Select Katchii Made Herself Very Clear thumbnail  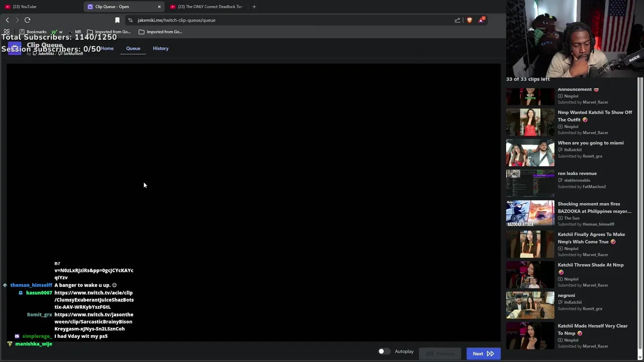click(x=530, y=336)
